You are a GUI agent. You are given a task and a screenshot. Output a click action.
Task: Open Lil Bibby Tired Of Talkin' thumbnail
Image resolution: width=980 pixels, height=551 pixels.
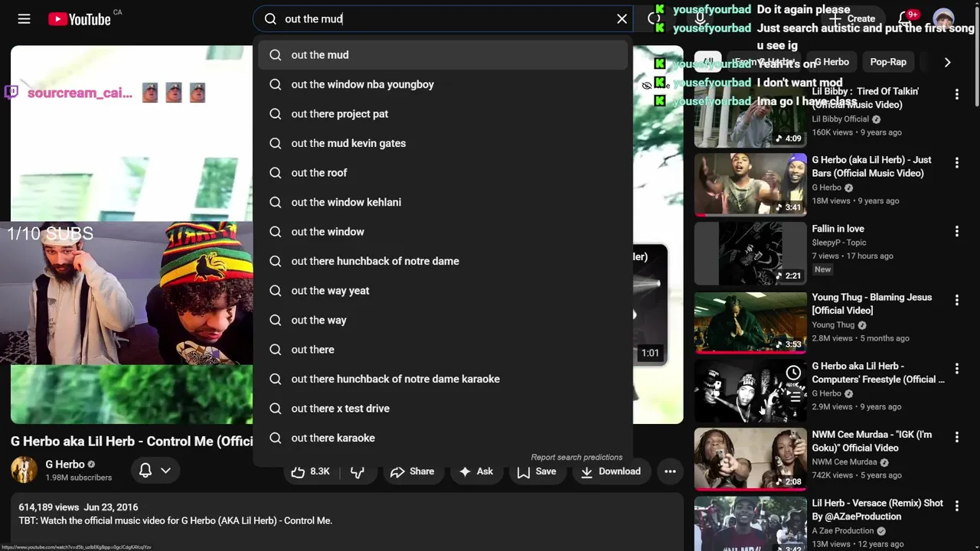point(750,116)
